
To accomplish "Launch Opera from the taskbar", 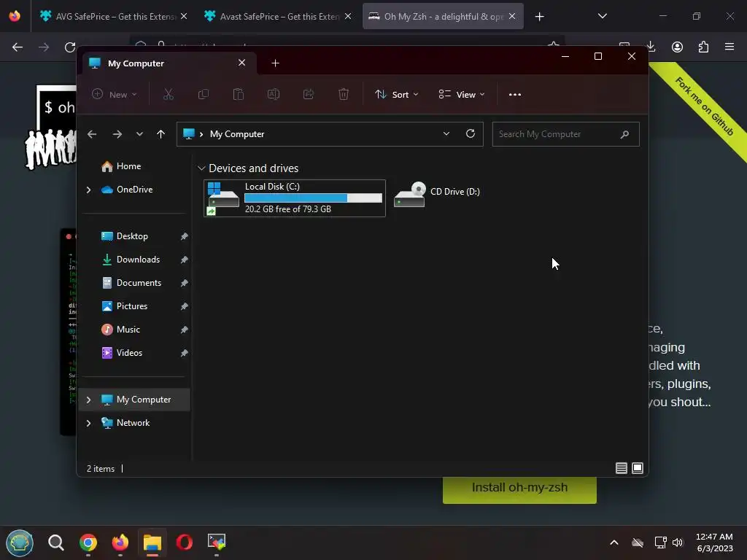I will pos(185,542).
